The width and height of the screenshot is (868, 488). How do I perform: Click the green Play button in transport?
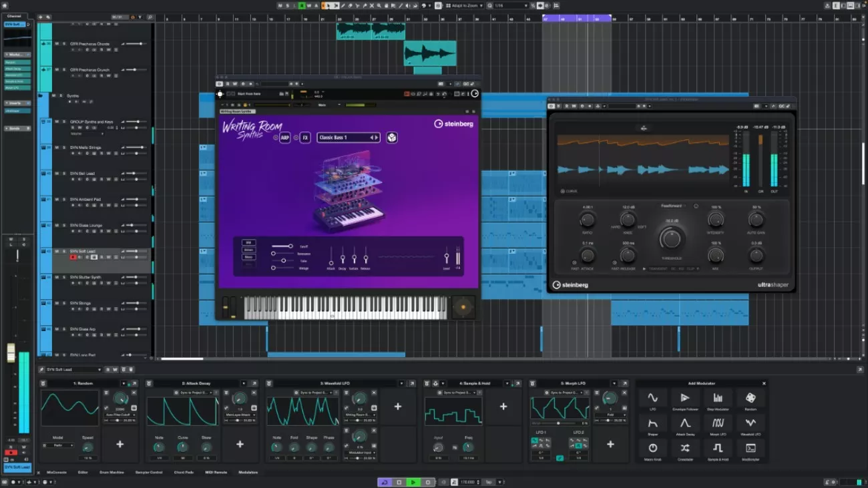pos(413,482)
